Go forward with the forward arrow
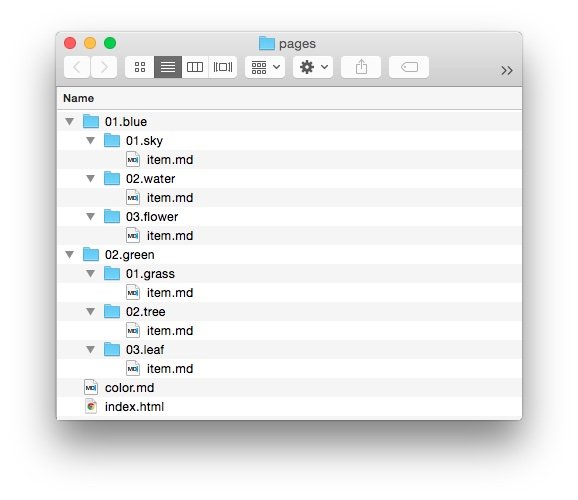The image size is (578, 500). (x=104, y=67)
